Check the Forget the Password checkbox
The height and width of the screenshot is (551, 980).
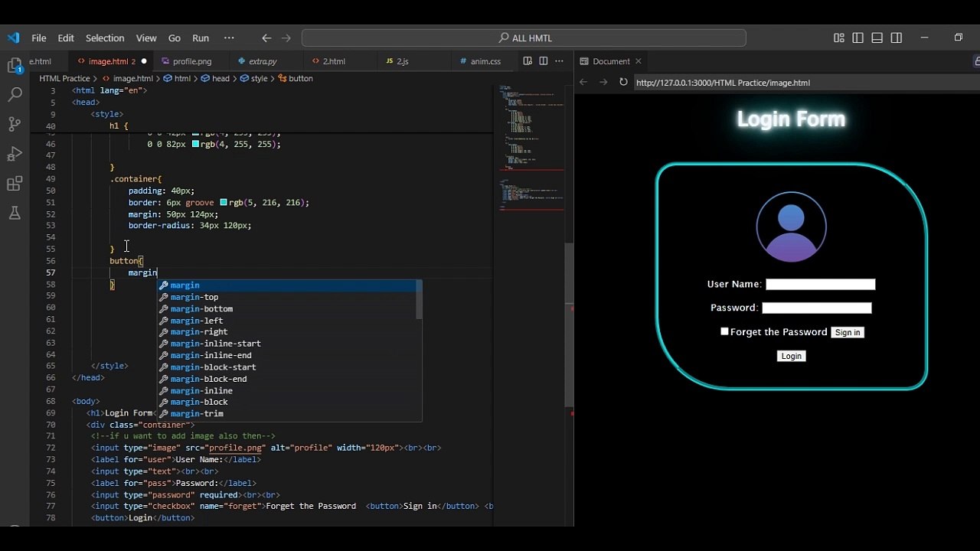[724, 331]
